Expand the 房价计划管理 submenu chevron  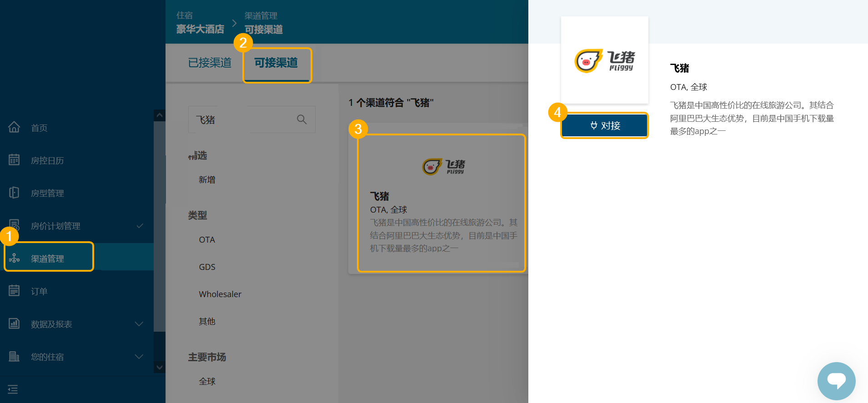point(140,226)
